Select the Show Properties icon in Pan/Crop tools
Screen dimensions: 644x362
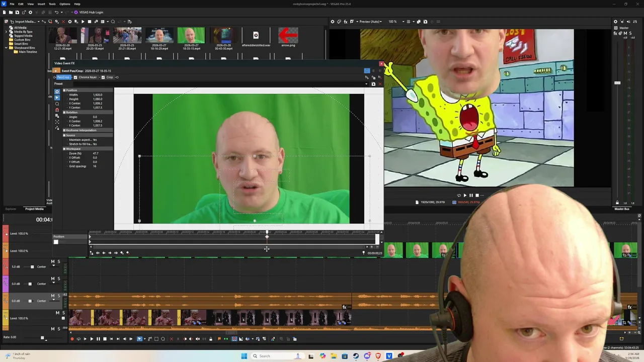(57, 92)
